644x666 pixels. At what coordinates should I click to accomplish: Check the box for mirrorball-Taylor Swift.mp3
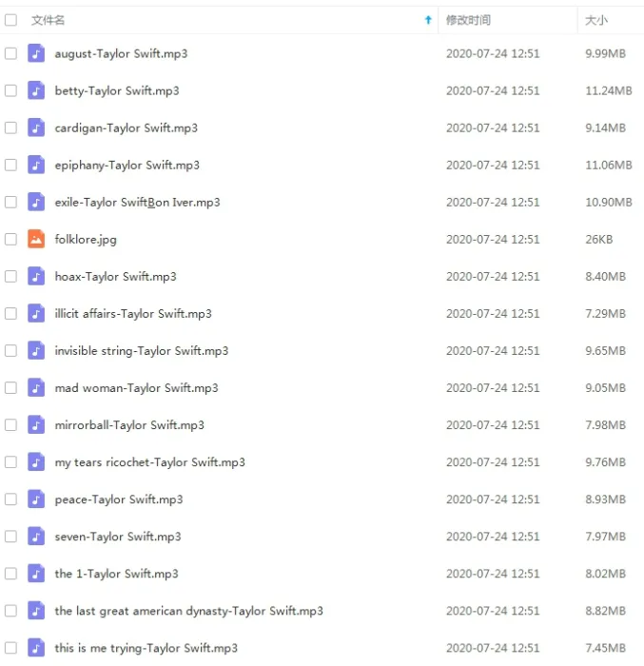(x=11, y=425)
